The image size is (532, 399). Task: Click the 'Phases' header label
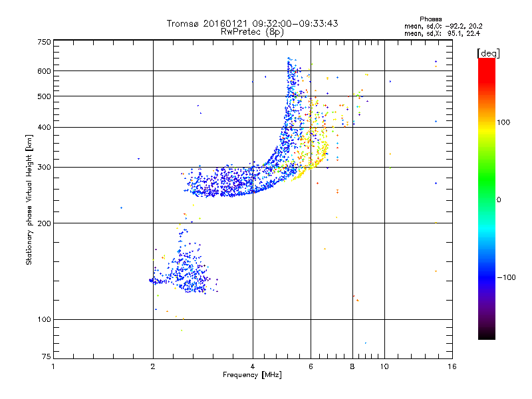pos(430,19)
